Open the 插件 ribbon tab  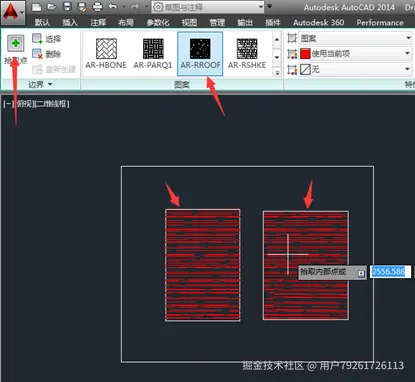coord(273,22)
